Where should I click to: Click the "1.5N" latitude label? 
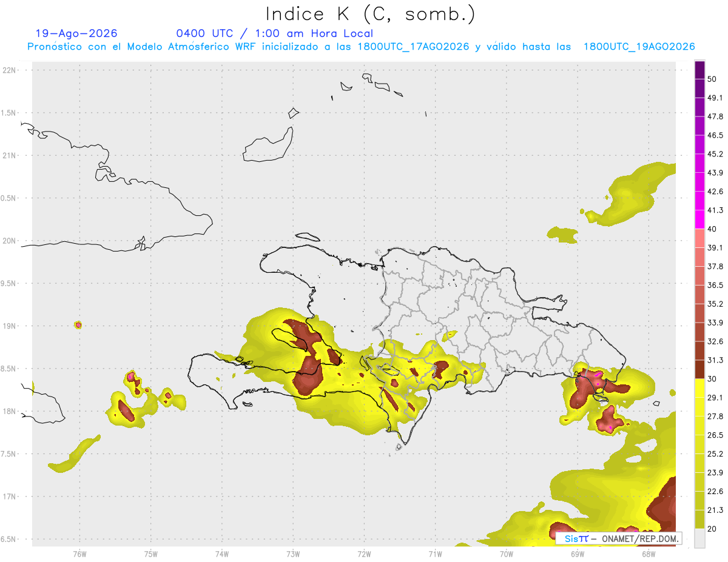7,113
